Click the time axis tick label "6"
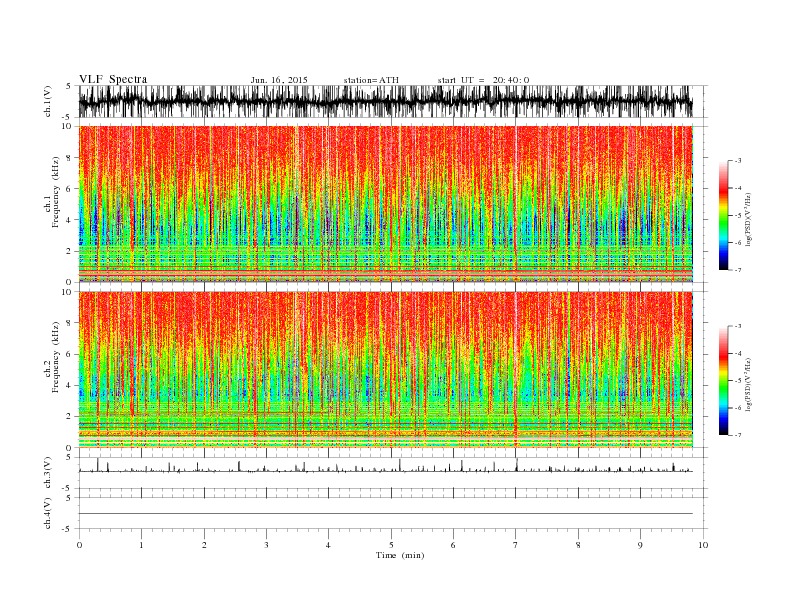This screenshot has width=792, height=612. pos(453,545)
